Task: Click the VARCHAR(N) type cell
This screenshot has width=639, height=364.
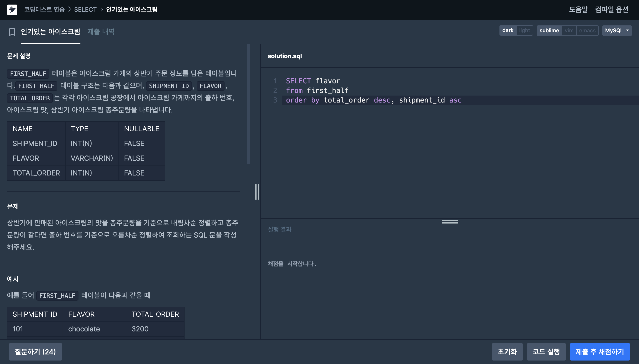Action: 92,158
